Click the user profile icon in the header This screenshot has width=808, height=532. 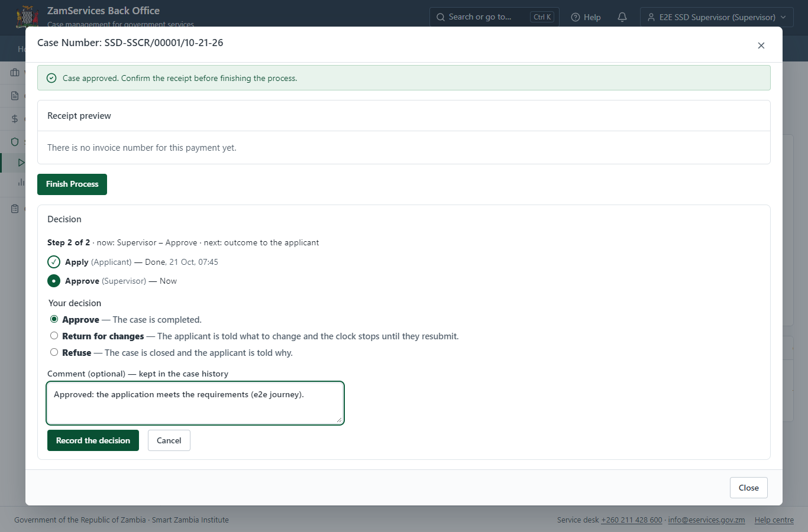[651, 17]
